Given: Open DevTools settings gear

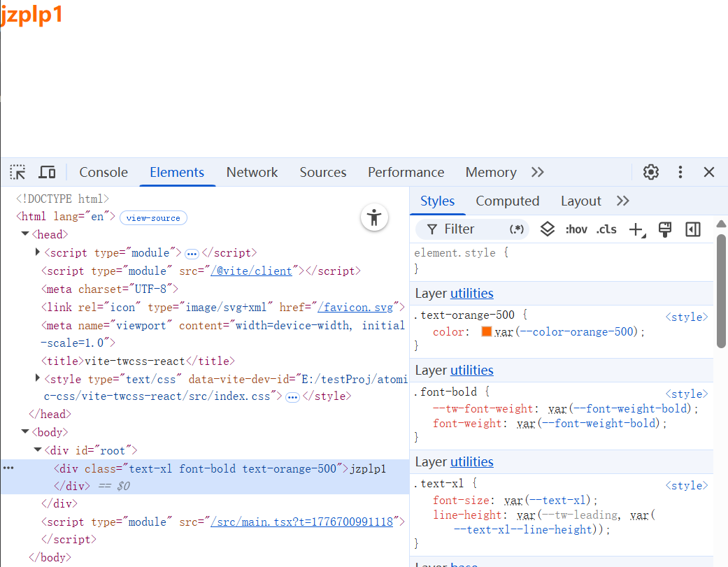Looking at the screenshot, I should [x=650, y=172].
